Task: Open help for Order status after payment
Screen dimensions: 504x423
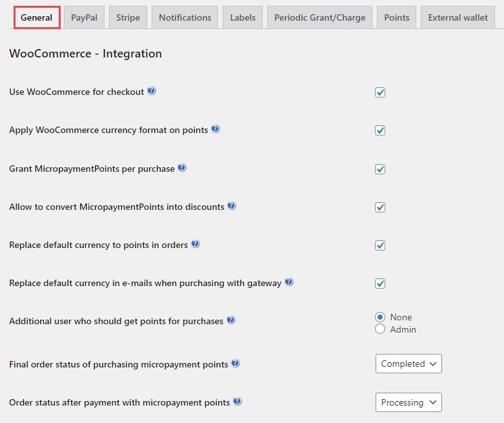Action: pos(237,401)
